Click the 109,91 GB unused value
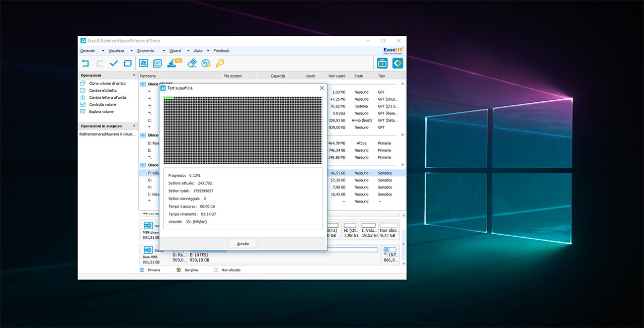644x328 pixels. (x=337, y=120)
